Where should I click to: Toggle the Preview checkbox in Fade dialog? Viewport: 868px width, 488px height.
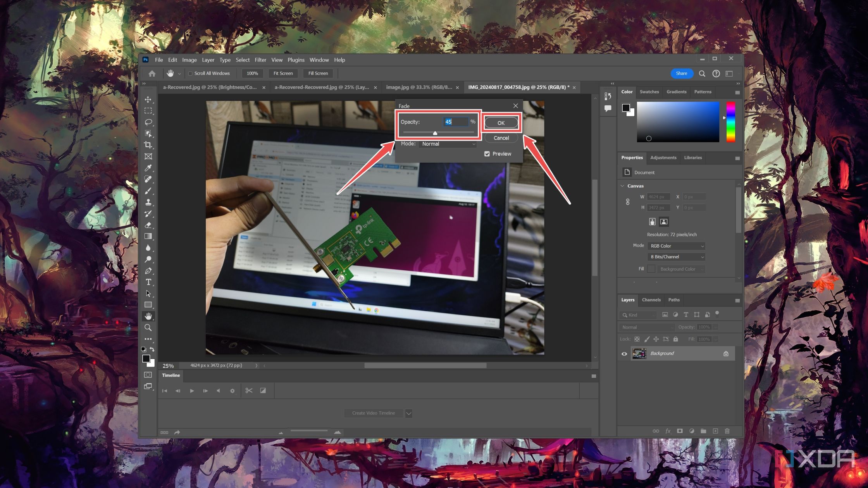[x=487, y=154]
